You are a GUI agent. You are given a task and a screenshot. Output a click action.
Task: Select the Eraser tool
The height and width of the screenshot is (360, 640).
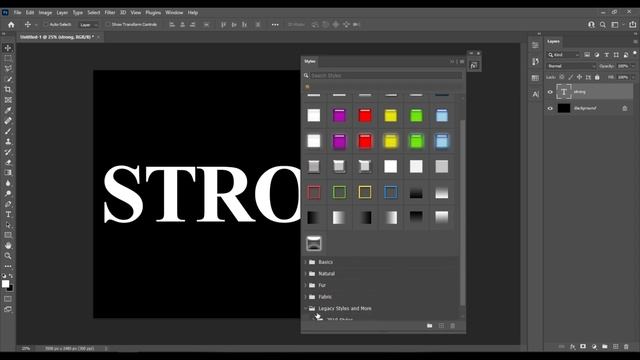click(x=8, y=162)
